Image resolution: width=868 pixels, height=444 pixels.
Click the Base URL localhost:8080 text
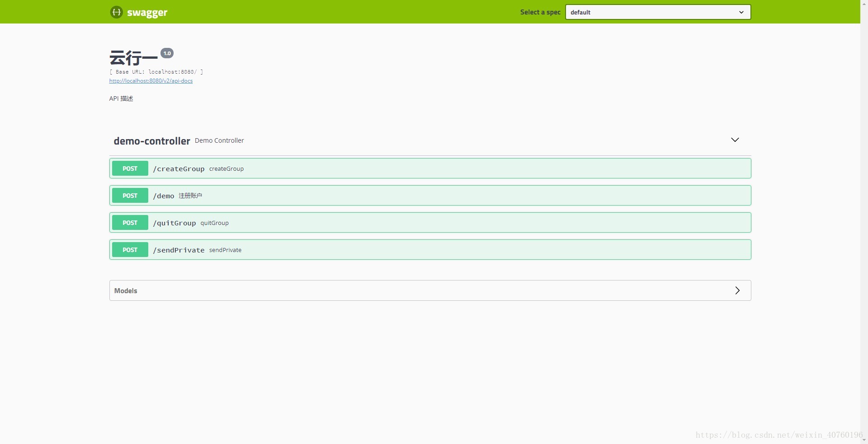(156, 72)
